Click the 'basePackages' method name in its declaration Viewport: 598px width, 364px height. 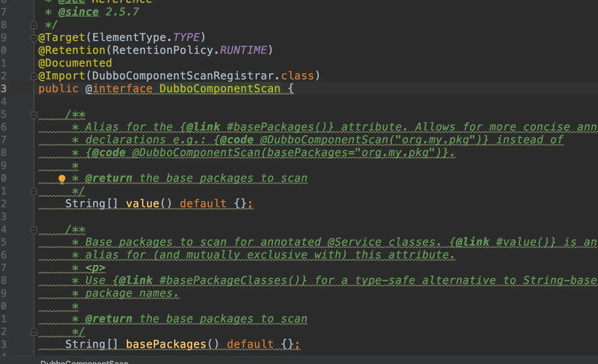point(166,344)
